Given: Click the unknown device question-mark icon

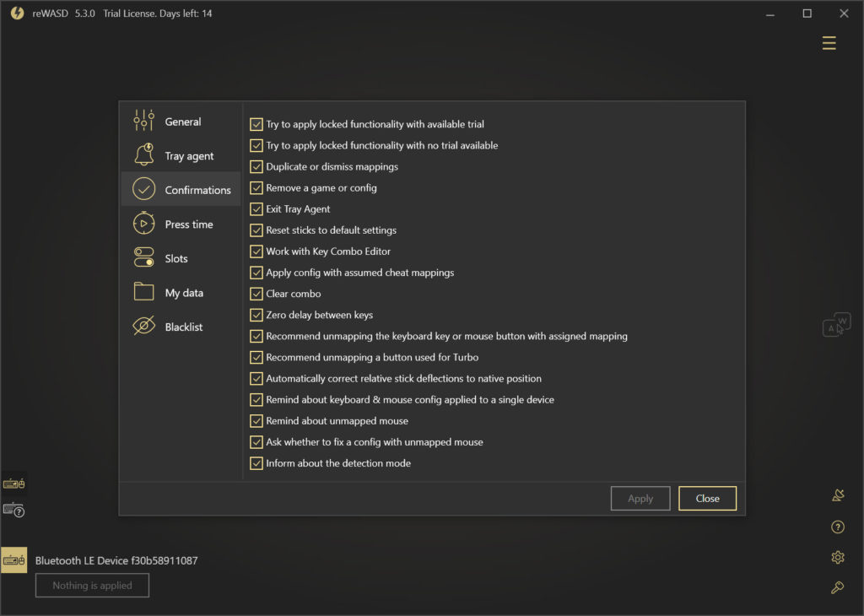Looking at the screenshot, I should click(x=13, y=511).
